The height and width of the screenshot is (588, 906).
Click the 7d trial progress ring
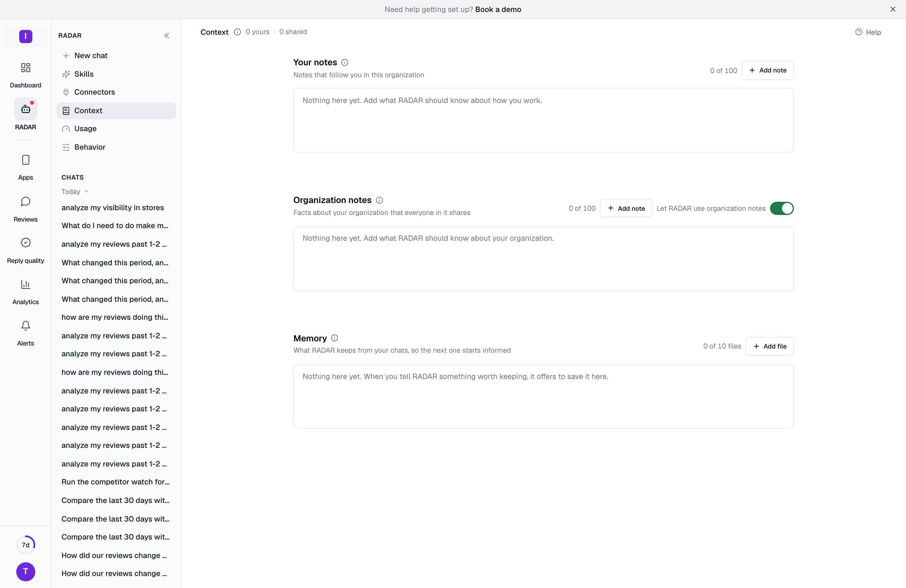[x=25, y=545]
